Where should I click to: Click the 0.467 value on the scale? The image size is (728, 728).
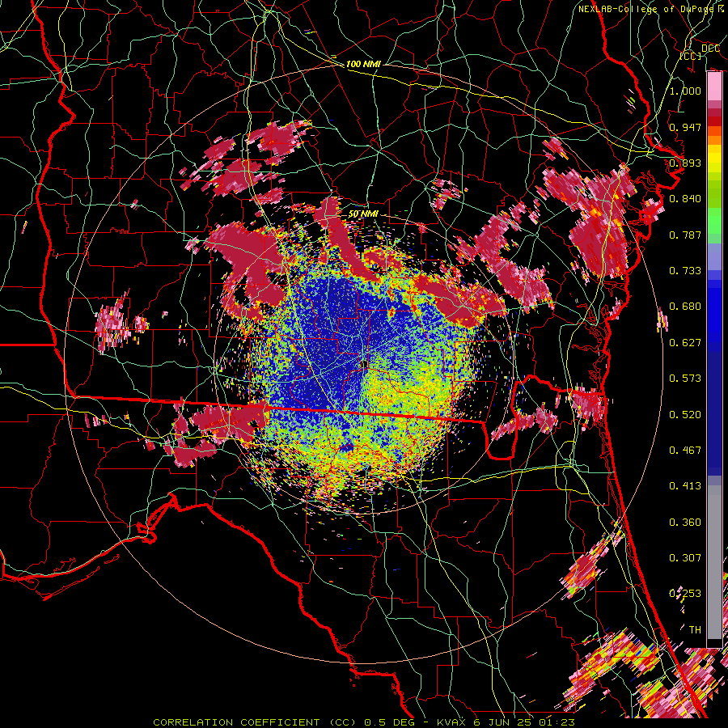[x=685, y=450]
